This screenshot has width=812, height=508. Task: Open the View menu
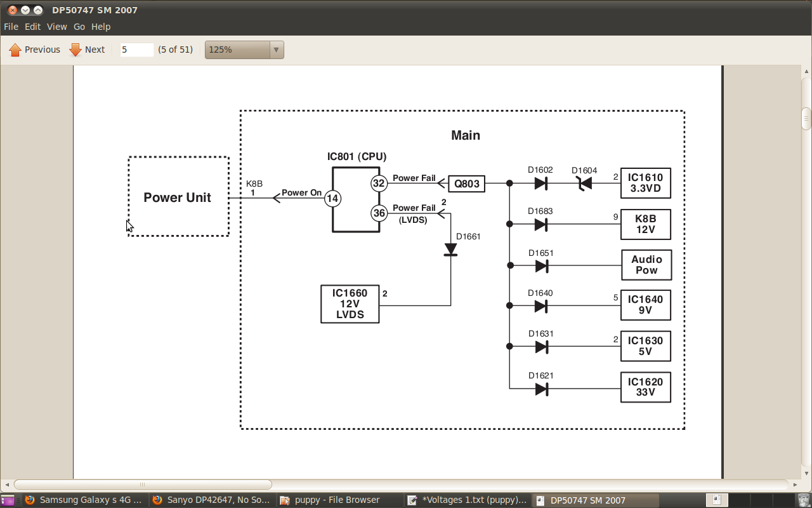pos(56,27)
